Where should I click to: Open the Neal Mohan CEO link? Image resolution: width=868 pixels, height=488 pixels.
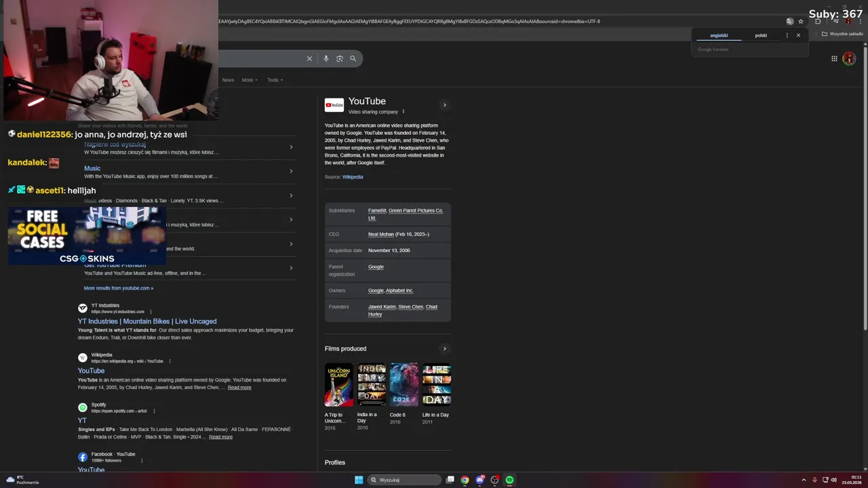tap(381, 235)
